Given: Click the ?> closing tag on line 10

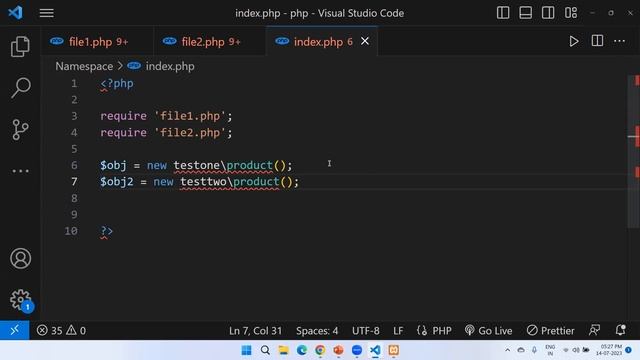Looking at the screenshot, I should 107,231.
